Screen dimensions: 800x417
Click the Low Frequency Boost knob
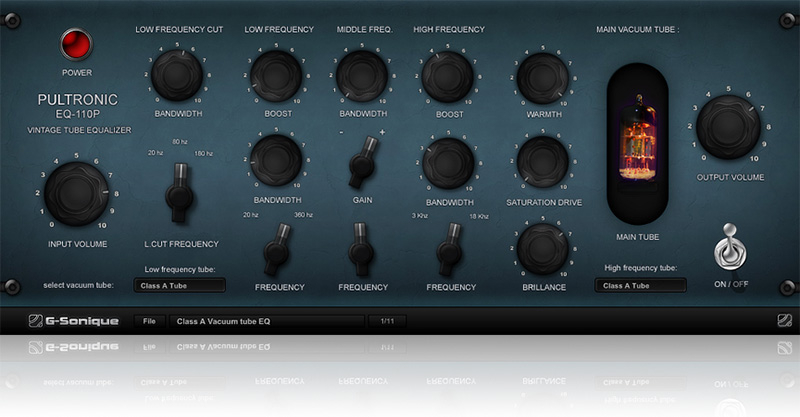(276, 76)
